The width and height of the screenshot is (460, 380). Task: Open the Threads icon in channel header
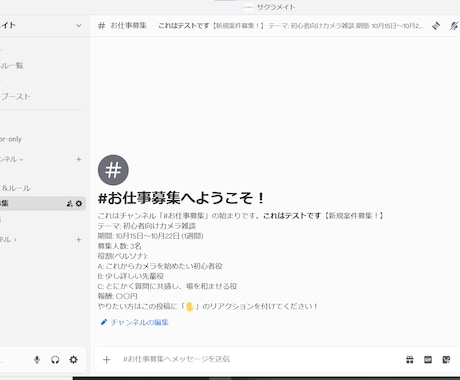(436, 26)
